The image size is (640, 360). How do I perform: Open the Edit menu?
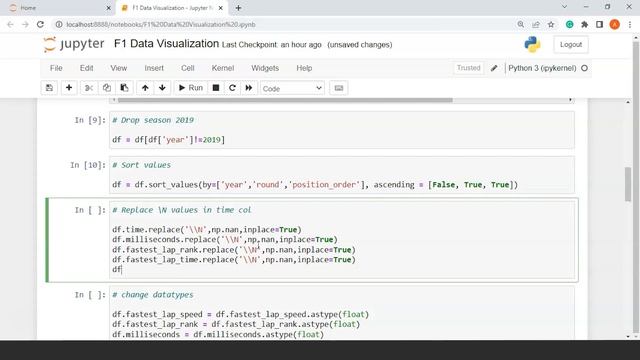pyautogui.click(x=87, y=68)
